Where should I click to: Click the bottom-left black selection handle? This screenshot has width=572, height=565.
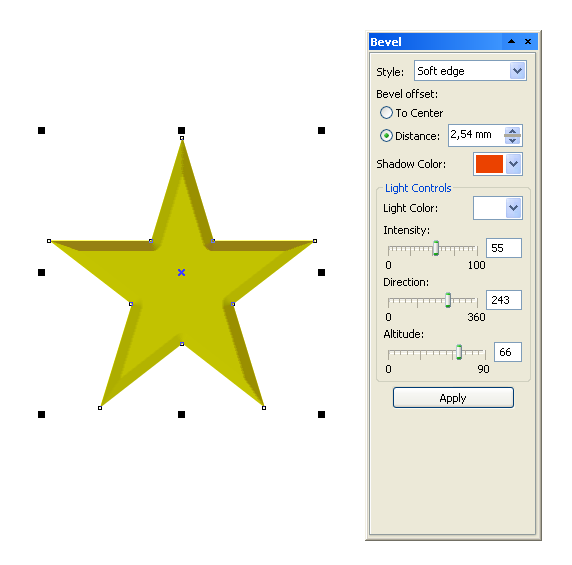tap(42, 414)
